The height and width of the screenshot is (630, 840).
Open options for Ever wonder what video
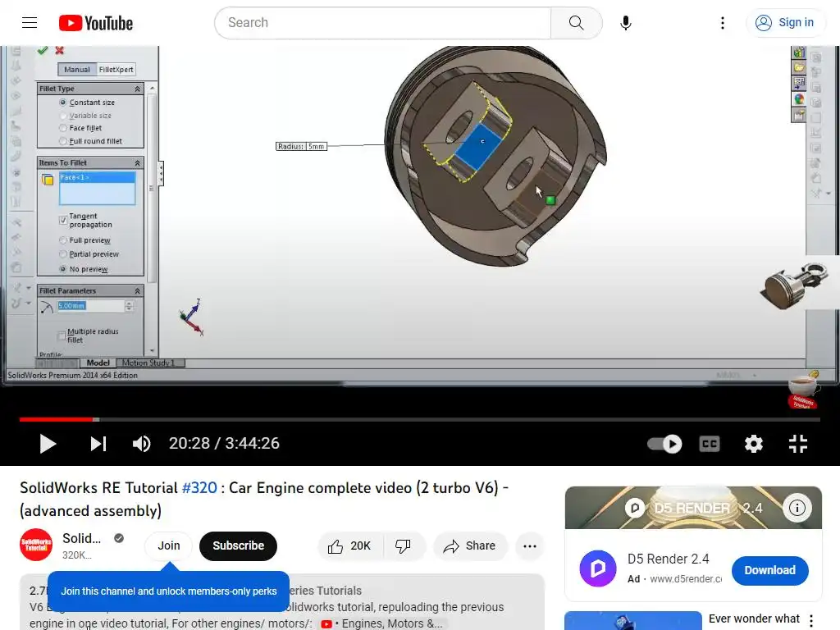[x=811, y=620]
